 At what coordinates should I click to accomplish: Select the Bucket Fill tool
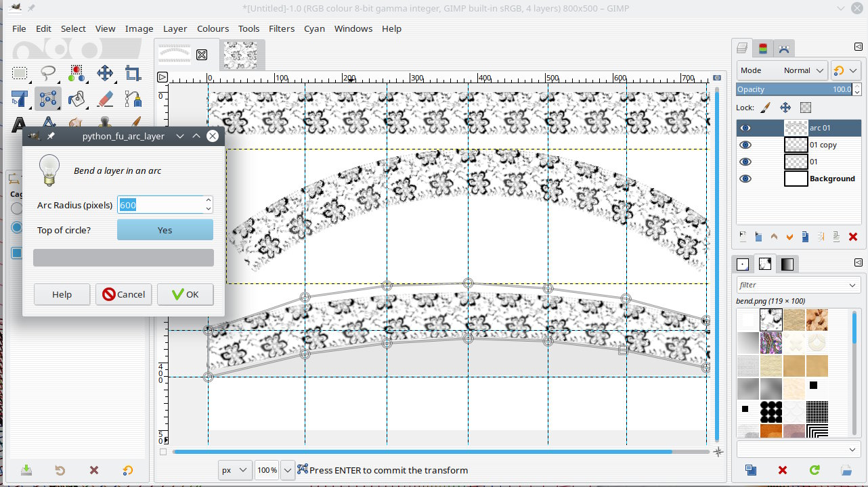(x=76, y=99)
